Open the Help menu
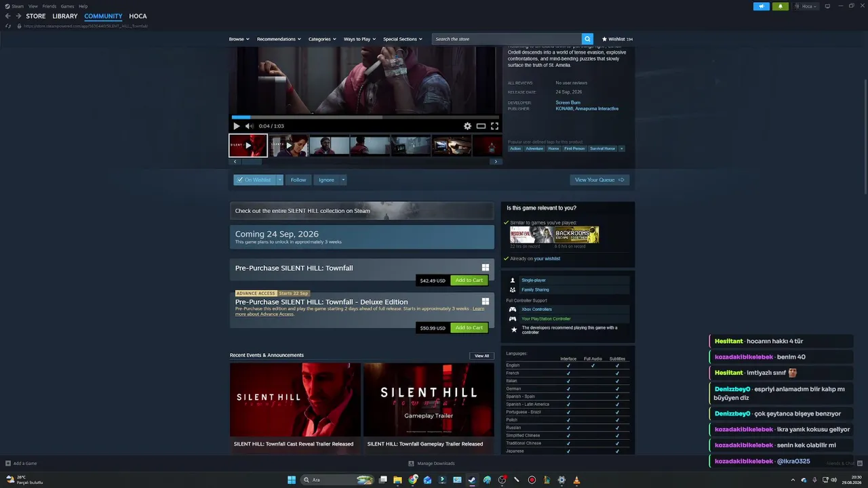The height and width of the screenshot is (488, 868). [83, 6]
